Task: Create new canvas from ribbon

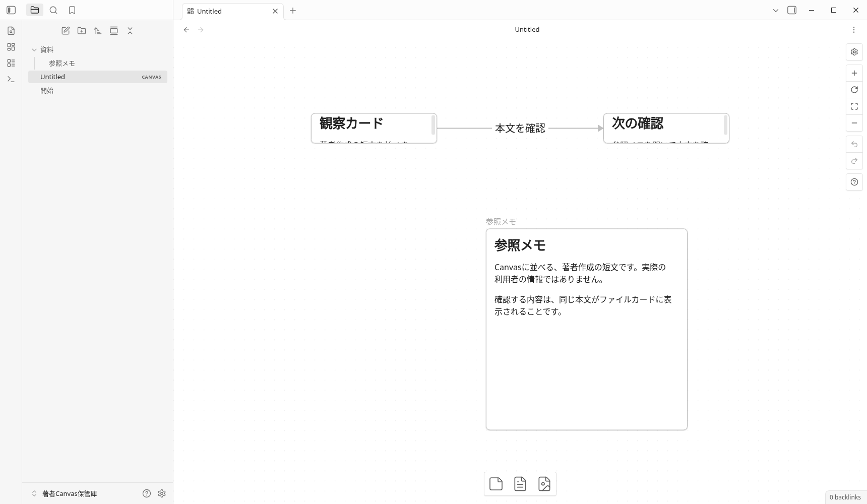Action: point(11,47)
